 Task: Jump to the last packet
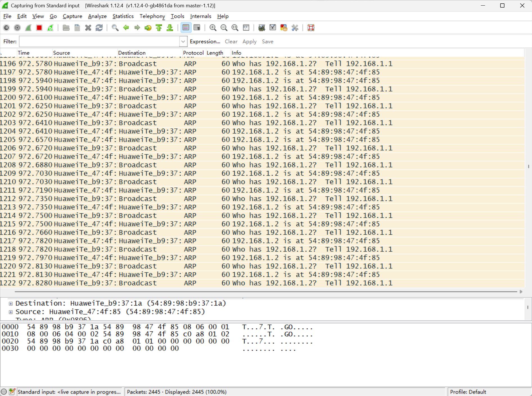pos(170,28)
